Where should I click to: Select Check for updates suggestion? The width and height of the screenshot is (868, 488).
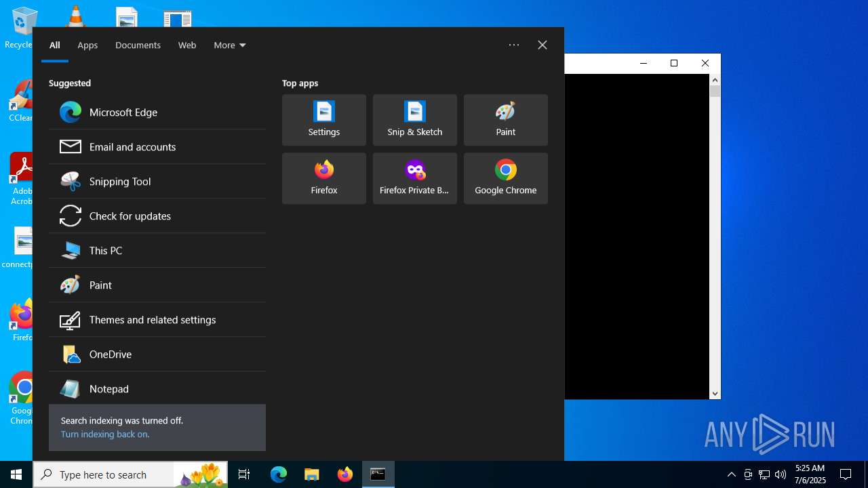[157, 216]
